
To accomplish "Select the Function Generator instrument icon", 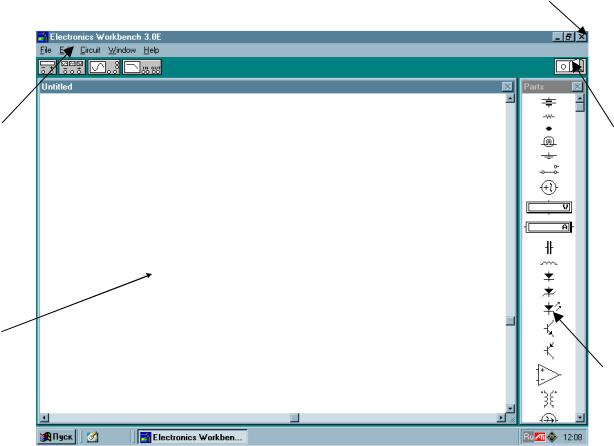I will [x=72, y=67].
